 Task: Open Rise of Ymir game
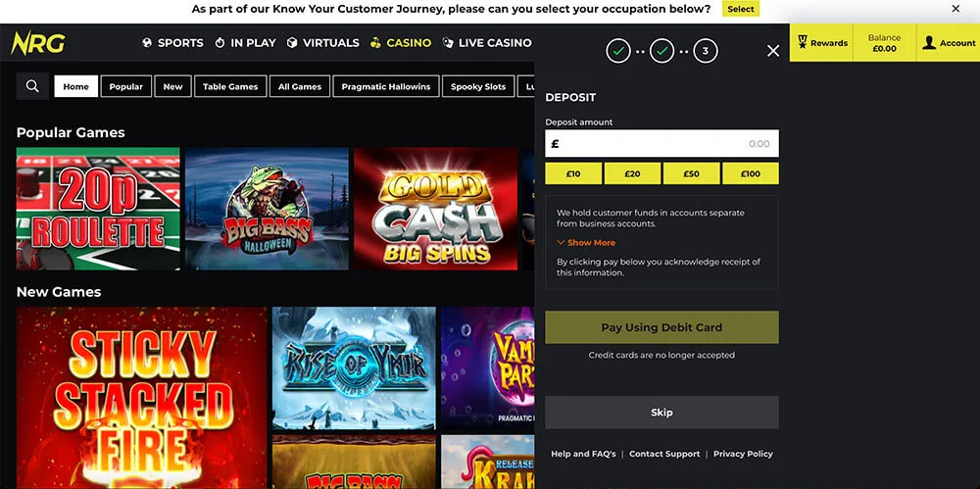(354, 368)
